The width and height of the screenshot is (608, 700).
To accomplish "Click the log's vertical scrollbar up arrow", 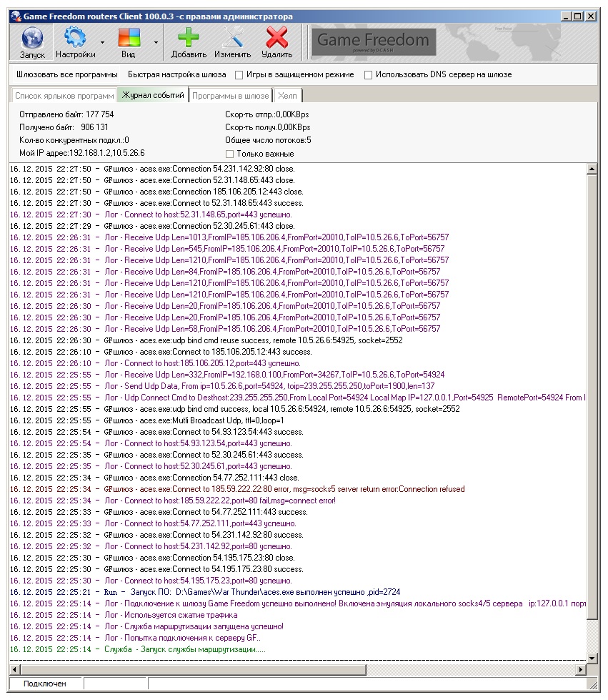I will tap(592, 169).
